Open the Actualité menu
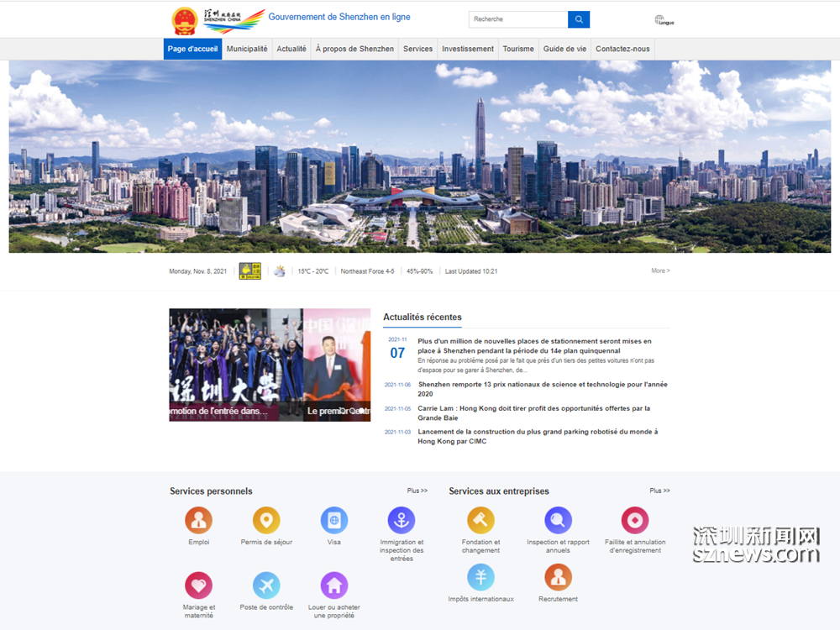Viewport: 840px width, 630px height. [291, 49]
